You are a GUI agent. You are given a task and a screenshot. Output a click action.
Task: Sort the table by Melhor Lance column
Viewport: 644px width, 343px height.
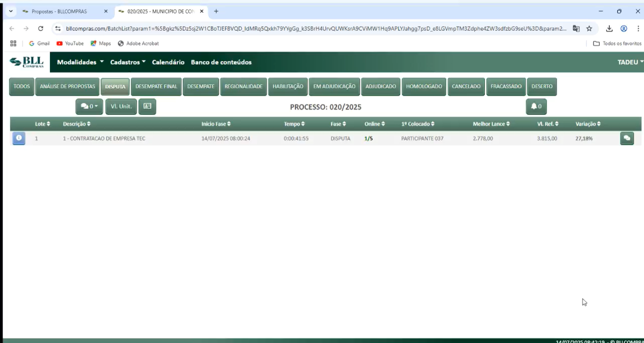click(491, 124)
